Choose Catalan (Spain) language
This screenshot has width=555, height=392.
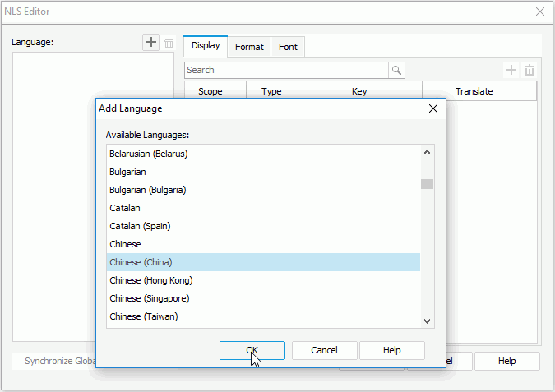coord(140,226)
